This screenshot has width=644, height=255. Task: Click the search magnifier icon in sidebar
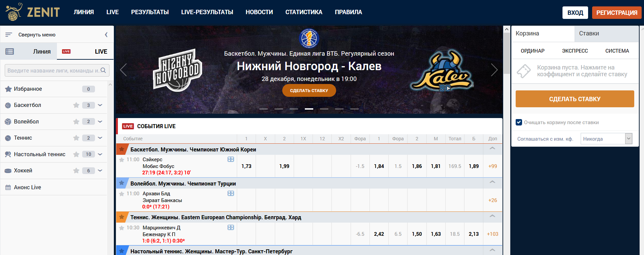[x=103, y=70]
